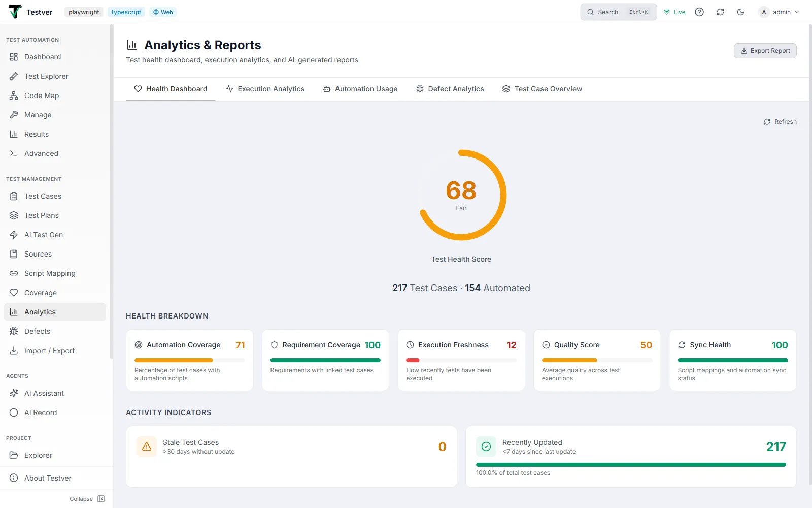
Task: Click the Test Plans layers icon
Action: click(x=14, y=215)
